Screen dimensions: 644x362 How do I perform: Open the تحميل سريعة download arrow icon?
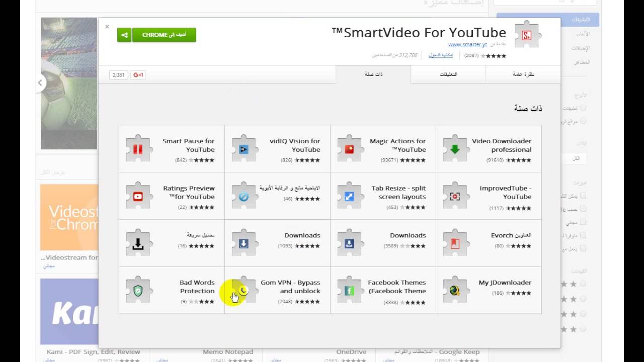click(138, 243)
